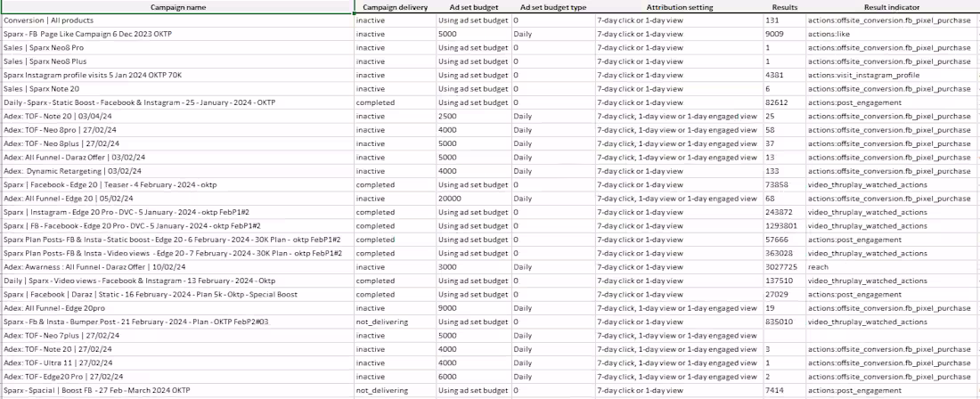
Task: Select the Results value 7414
Action: coord(784,390)
